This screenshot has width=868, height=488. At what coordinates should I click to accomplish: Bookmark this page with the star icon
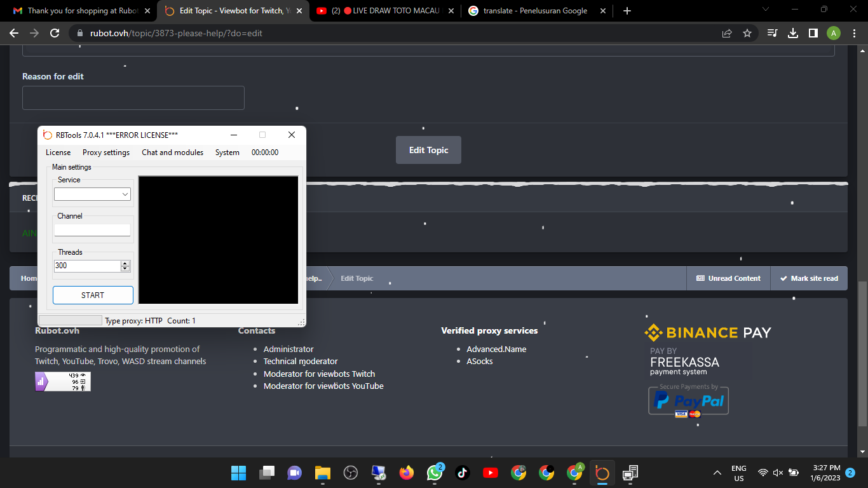pyautogui.click(x=747, y=33)
